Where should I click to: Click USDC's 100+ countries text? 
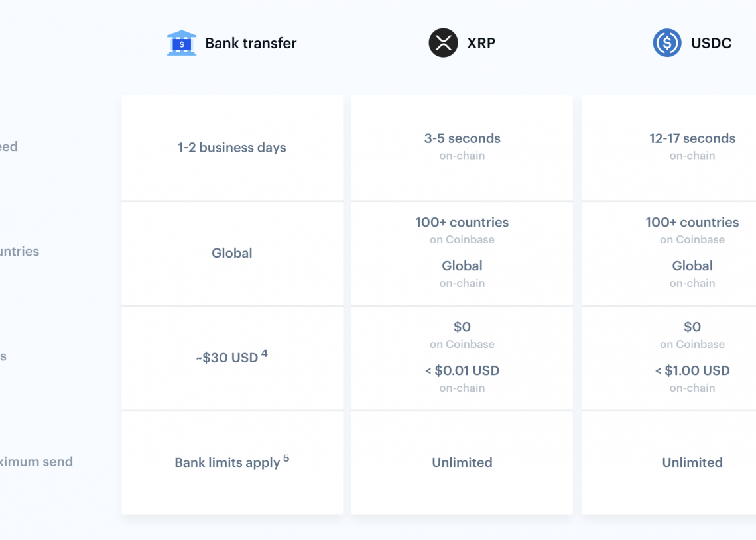coord(692,222)
